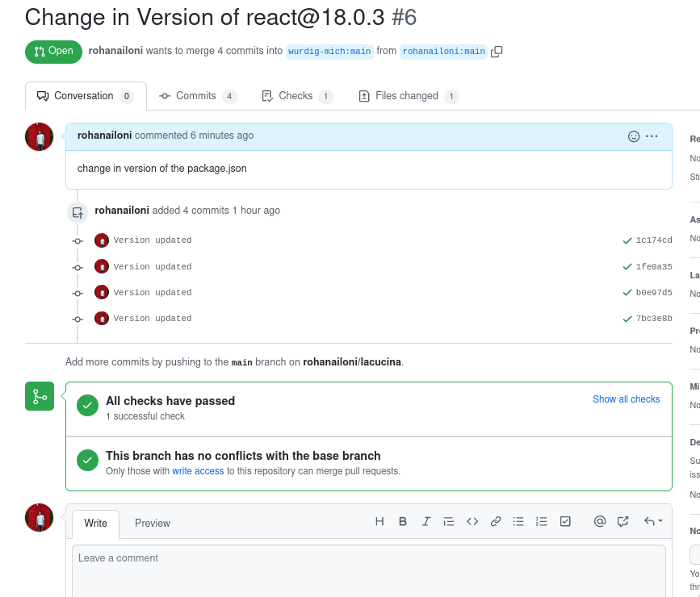Viewport: 700px width, 597px height.
Task: View check status of commit 1fe0a35
Action: [627, 267]
